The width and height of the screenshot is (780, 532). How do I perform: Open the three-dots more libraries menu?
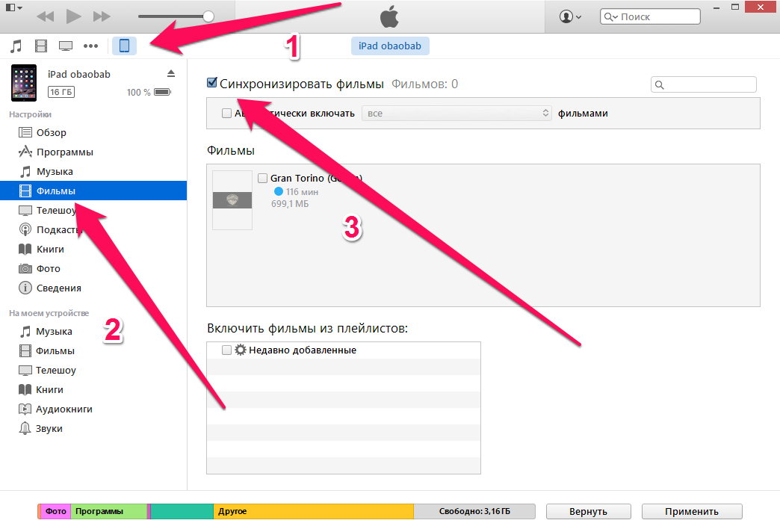[90, 46]
